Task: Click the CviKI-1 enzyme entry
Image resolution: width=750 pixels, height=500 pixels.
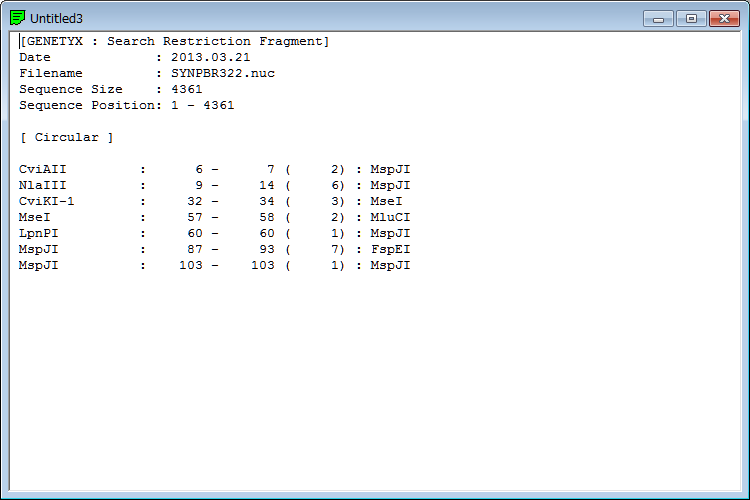Action: [x=47, y=201]
